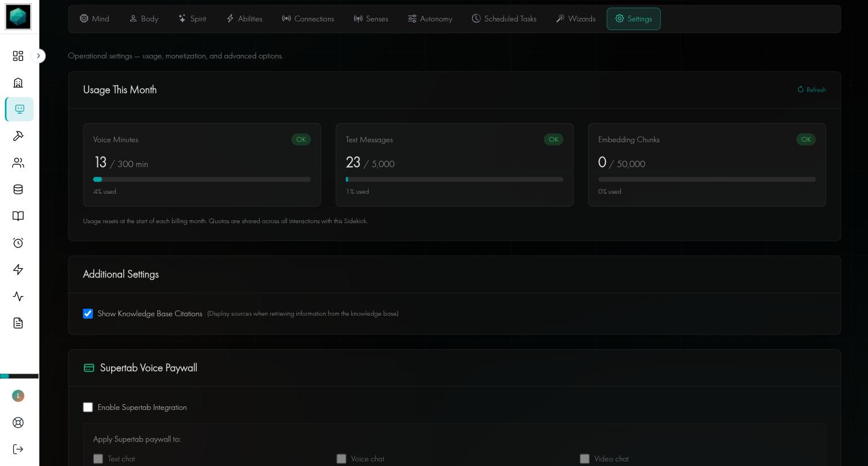This screenshot has width=868, height=466.
Task: Select the Settings tab
Action: point(634,19)
